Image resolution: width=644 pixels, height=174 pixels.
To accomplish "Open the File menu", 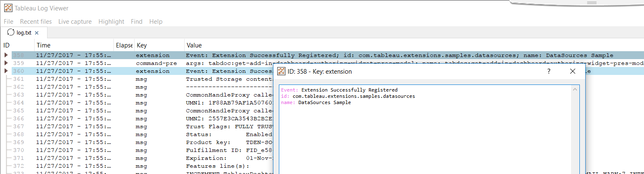I will coord(8,22).
